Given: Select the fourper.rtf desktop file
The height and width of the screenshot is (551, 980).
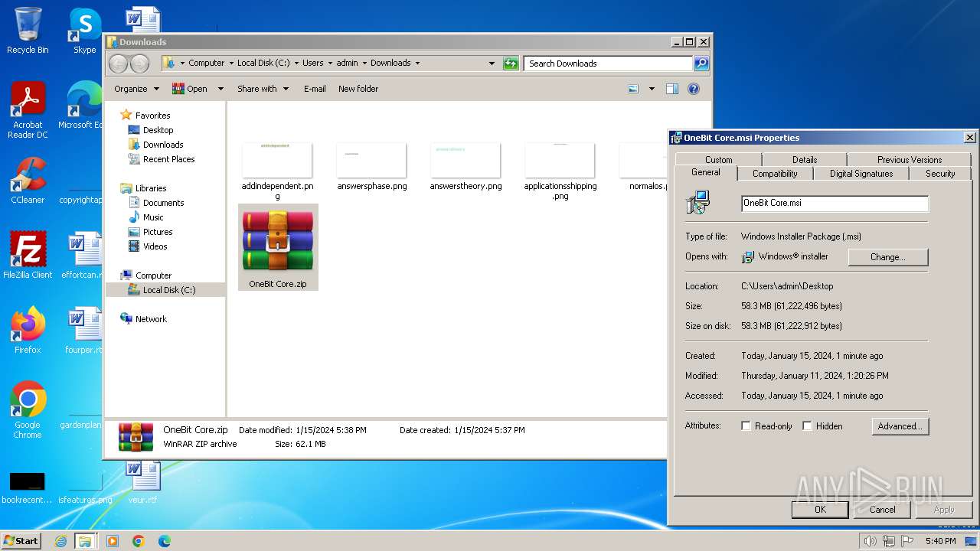Looking at the screenshot, I should pos(83,330).
